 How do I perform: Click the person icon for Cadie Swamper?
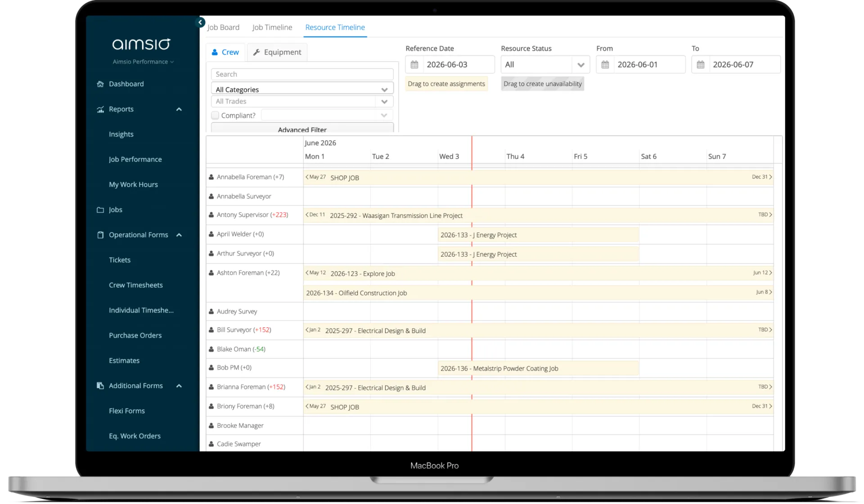pos(211,444)
